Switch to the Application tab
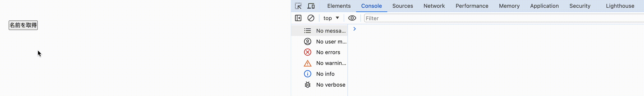Screen dimensions: 644x96 point(544,6)
